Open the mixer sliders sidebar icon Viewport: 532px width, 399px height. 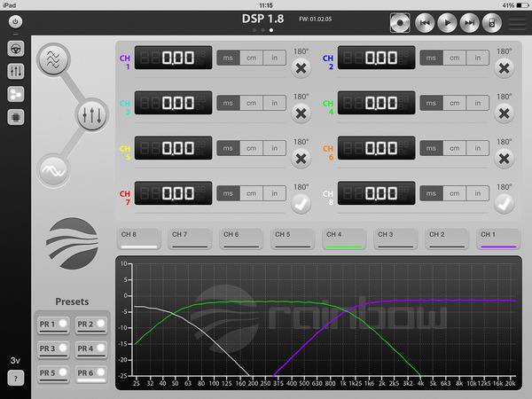click(16, 72)
